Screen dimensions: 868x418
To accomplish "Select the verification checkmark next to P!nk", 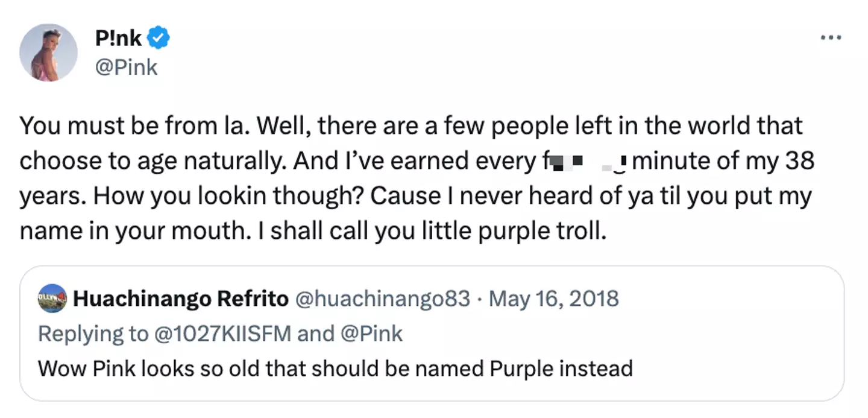I will click(158, 37).
